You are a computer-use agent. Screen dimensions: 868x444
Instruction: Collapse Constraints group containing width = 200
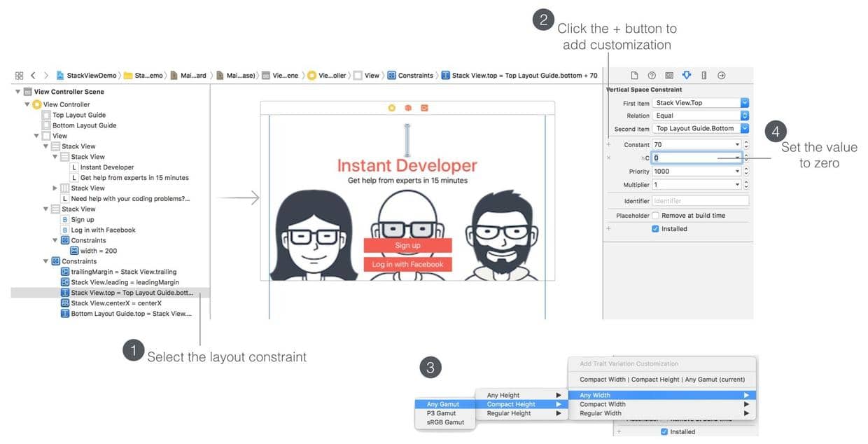click(55, 240)
